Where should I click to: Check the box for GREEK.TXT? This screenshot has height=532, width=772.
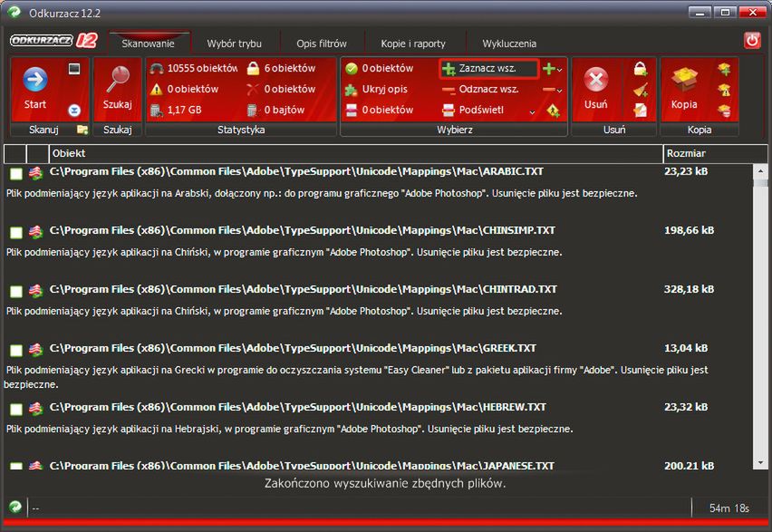16,350
